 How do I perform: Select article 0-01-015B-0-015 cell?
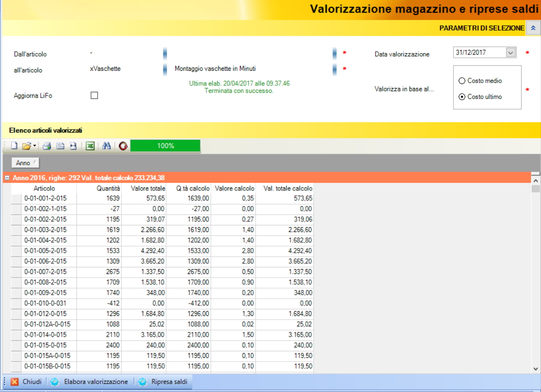click(49, 366)
